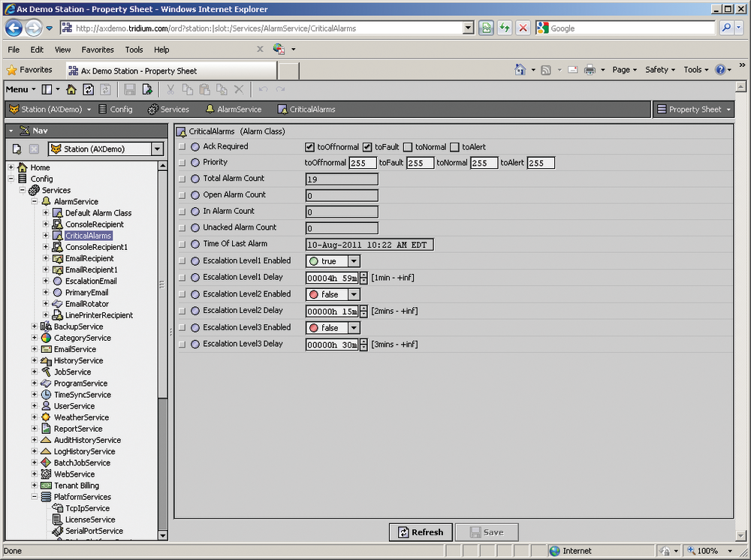Open the CriticalAlarms breadcrumb icon in path bar
Image resolution: width=751 pixels, height=560 pixels.
point(282,110)
